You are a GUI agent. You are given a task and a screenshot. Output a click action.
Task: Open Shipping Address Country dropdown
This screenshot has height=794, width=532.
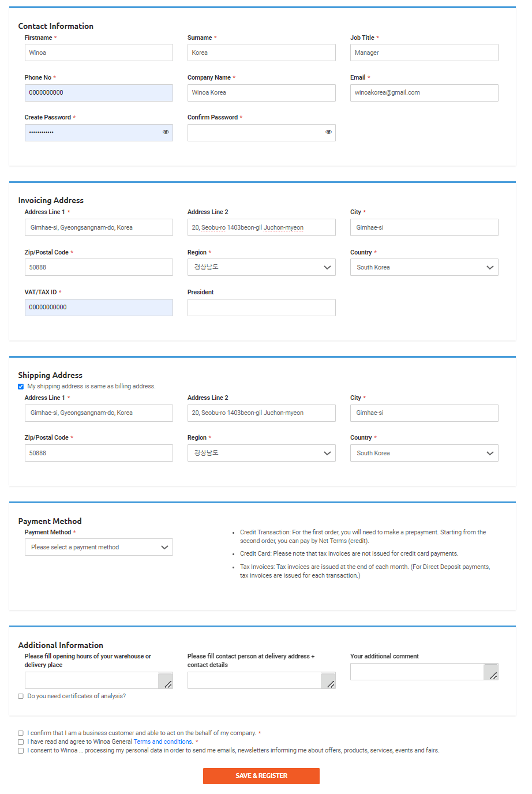click(424, 453)
